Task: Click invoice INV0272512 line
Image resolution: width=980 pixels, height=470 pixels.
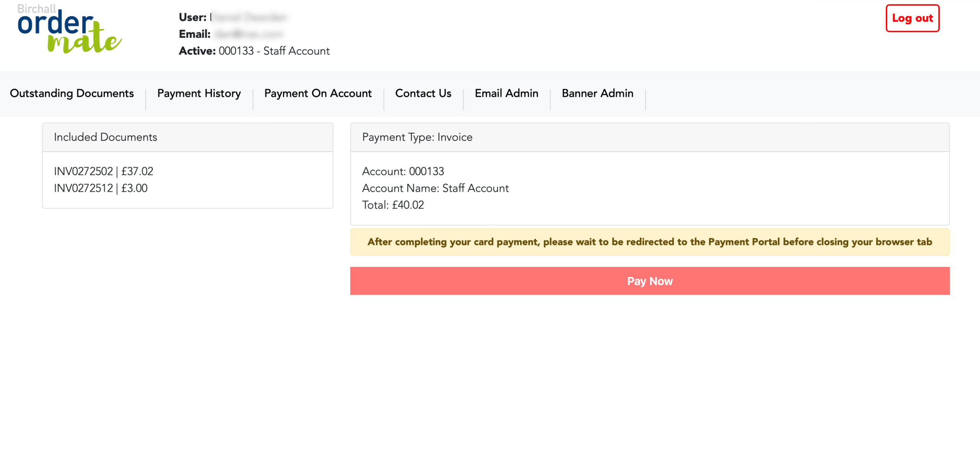Action: (x=101, y=188)
